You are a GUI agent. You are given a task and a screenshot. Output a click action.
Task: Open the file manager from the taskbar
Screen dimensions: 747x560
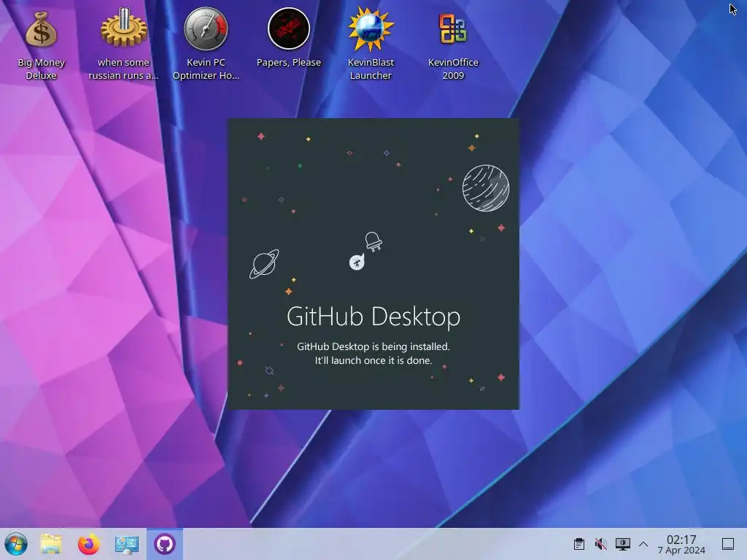click(x=51, y=544)
